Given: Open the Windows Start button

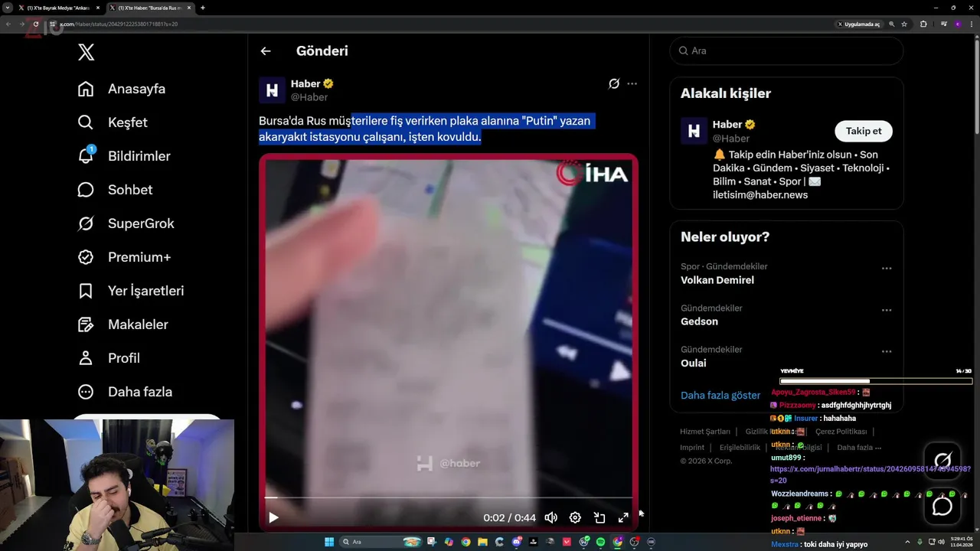Looking at the screenshot, I should (x=329, y=542).
